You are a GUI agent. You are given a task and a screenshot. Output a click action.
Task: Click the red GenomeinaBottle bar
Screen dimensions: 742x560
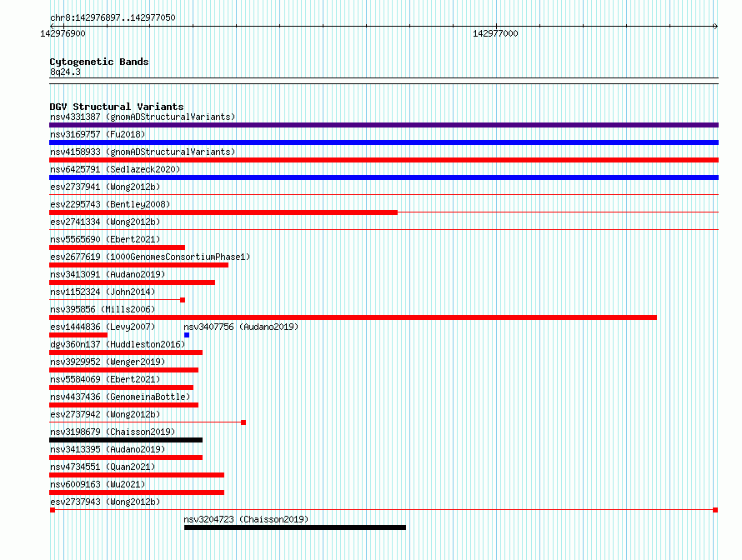(123, 405)
